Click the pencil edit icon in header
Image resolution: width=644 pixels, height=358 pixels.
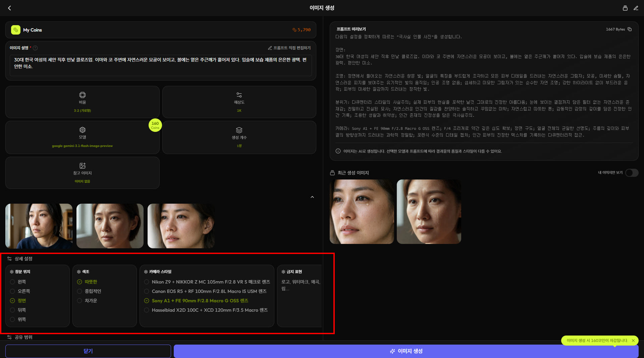[x=636, y=8]
